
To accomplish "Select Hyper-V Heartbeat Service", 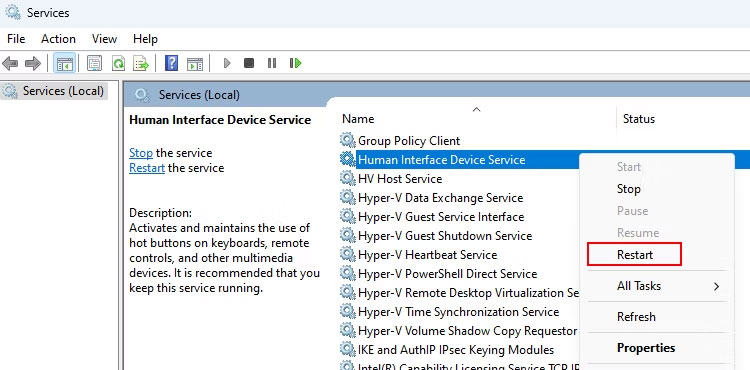I will point(427,255).
